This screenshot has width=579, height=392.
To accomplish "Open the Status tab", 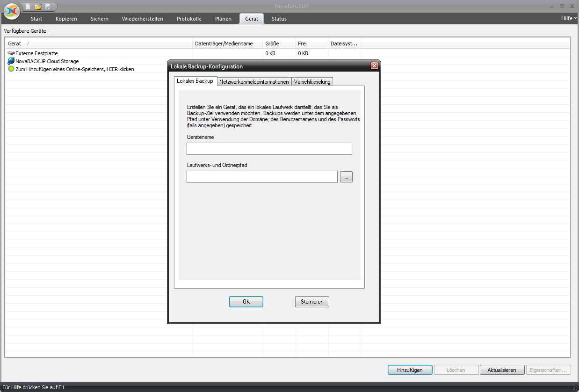I will 279,19.
